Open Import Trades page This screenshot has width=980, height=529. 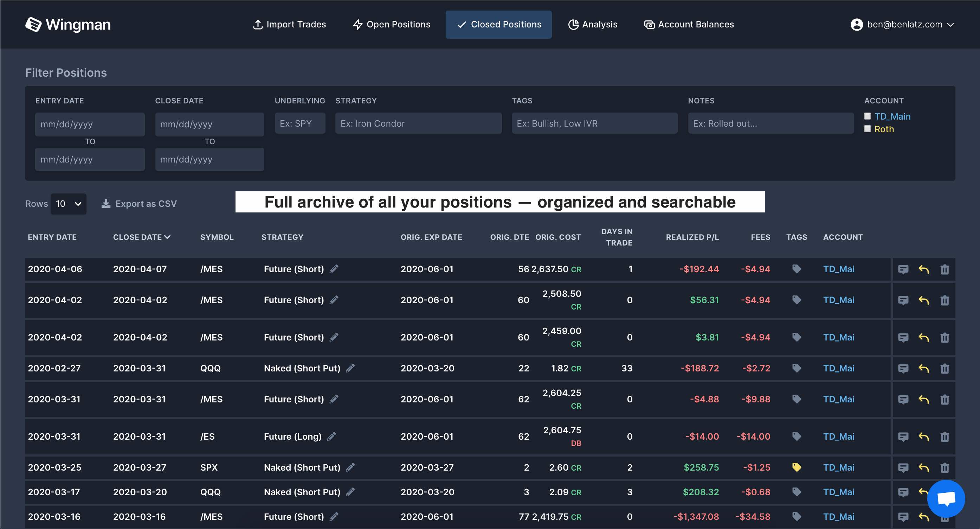coord(290,24)
